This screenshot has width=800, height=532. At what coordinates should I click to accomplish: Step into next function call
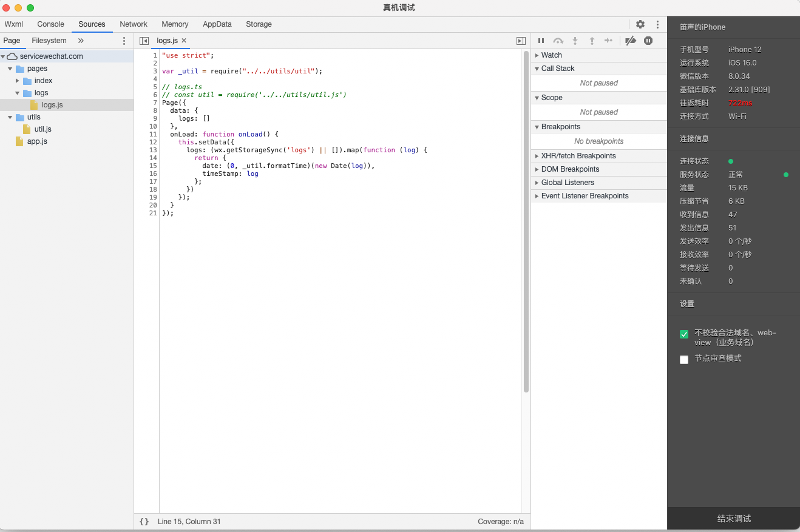(575, 41)
